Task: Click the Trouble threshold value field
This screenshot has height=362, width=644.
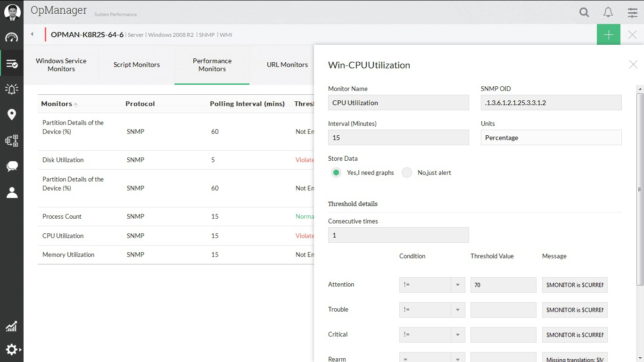Action: [504, 310]
